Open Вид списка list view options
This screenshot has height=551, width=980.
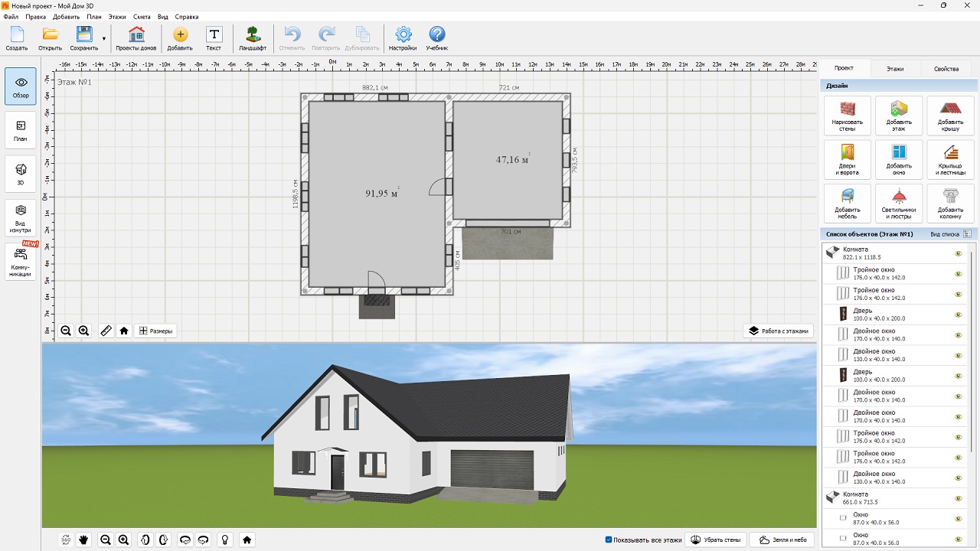(x=949, y=234)
